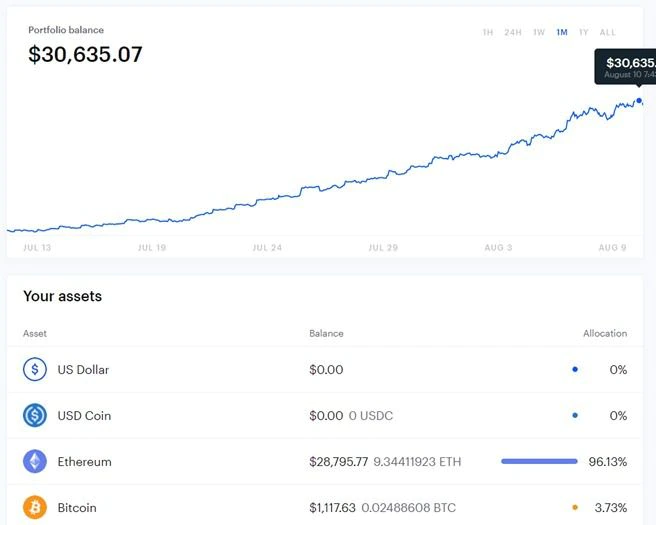Switch chart range to 24H
Image resolution: width=658 pixels, height=544 pixels.
tap(513, 32)
